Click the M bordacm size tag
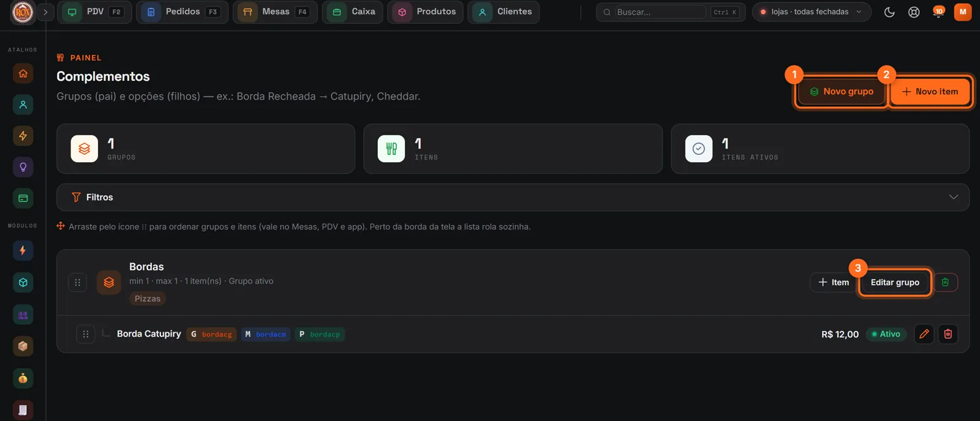This screenshot has height=421, width=980. [265, 334]
